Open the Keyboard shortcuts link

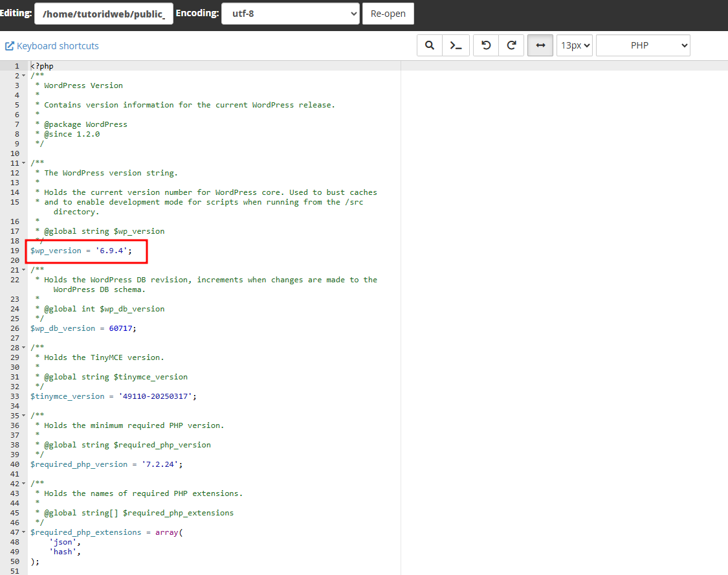(x=58, y=46)
